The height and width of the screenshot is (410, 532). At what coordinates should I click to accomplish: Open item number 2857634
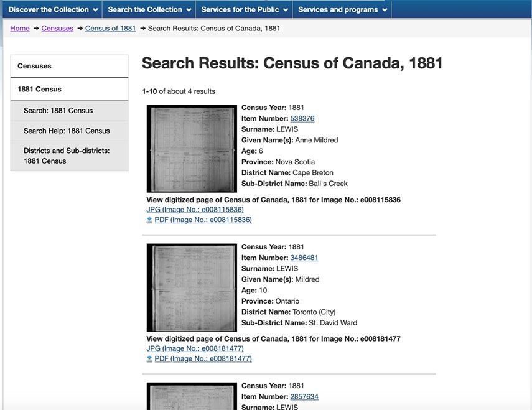304,397
